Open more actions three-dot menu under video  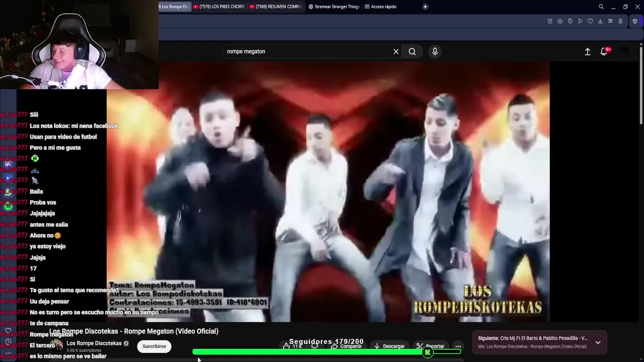point(458,346)
